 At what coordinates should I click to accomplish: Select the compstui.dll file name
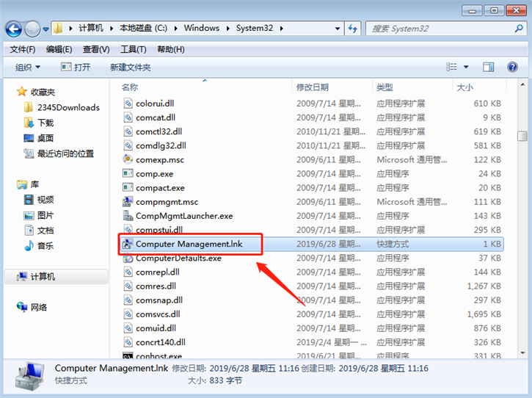coord(159,230)
